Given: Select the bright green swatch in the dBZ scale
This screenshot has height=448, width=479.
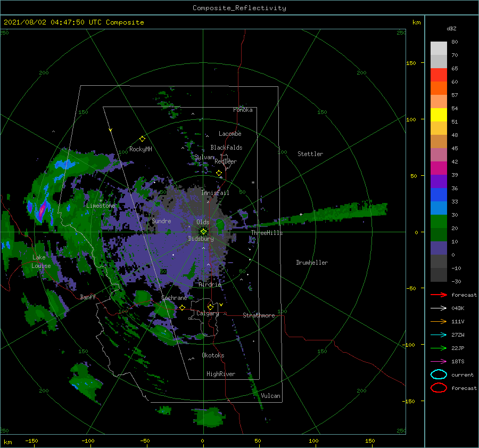Looking at the screenshot, I should point(439,222).
